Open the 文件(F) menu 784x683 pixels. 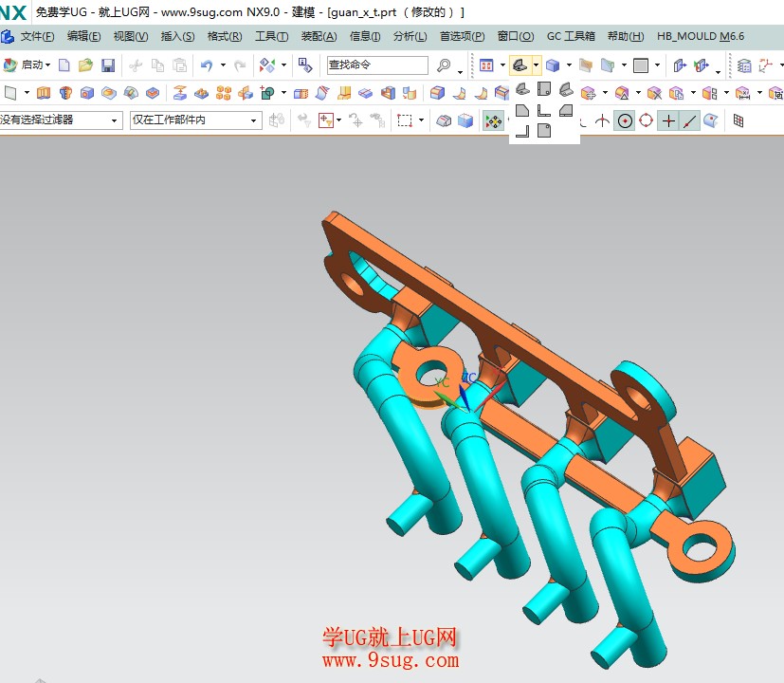(37, 37)
